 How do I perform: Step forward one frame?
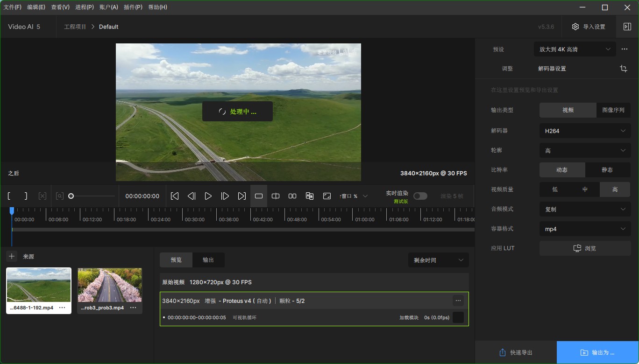[x=225, y=196]
